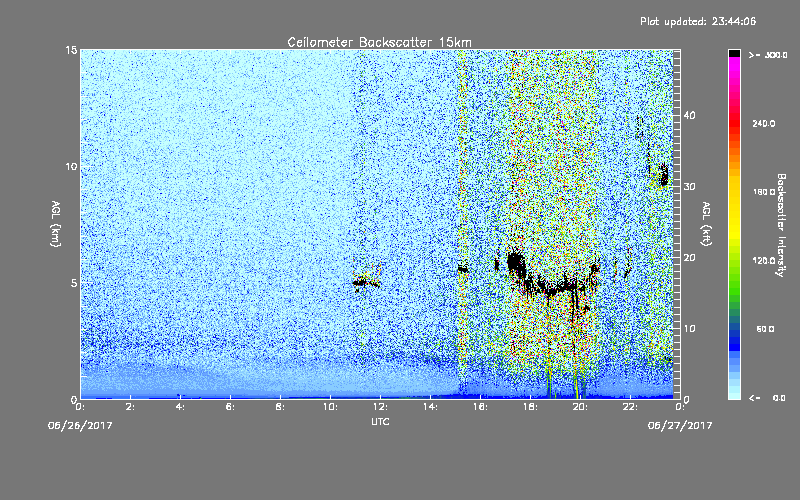Click the high cloud echo near 10 km at 23 UTC
Screen dimensions: 800x500
point(664,175)
